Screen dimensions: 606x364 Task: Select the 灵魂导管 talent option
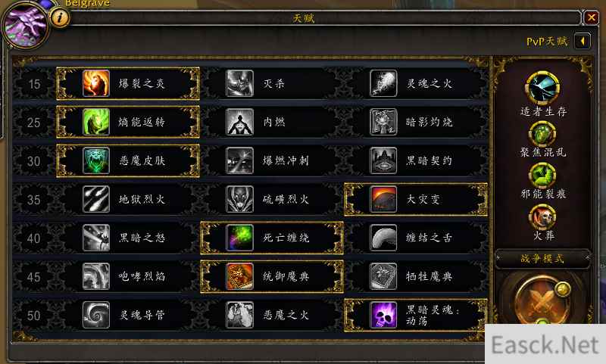[x=128, y=315]
